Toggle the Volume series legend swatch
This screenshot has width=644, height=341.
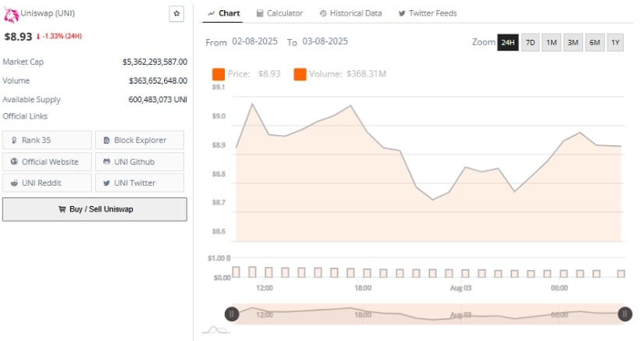(x=300, y=74)
